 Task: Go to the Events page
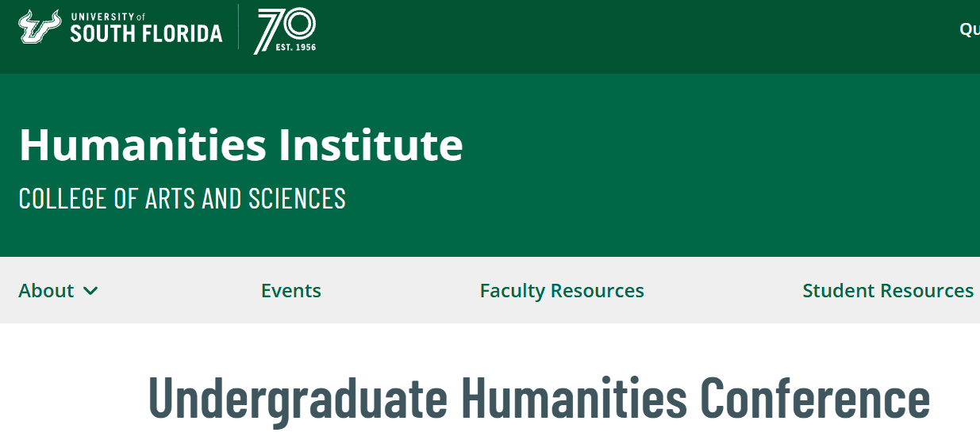tap(291, 291)
